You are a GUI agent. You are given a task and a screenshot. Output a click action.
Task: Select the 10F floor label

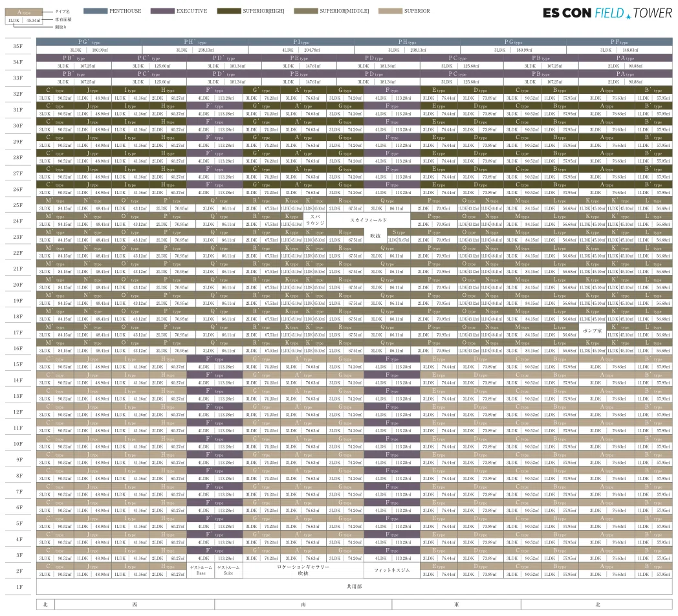(17, 444)
